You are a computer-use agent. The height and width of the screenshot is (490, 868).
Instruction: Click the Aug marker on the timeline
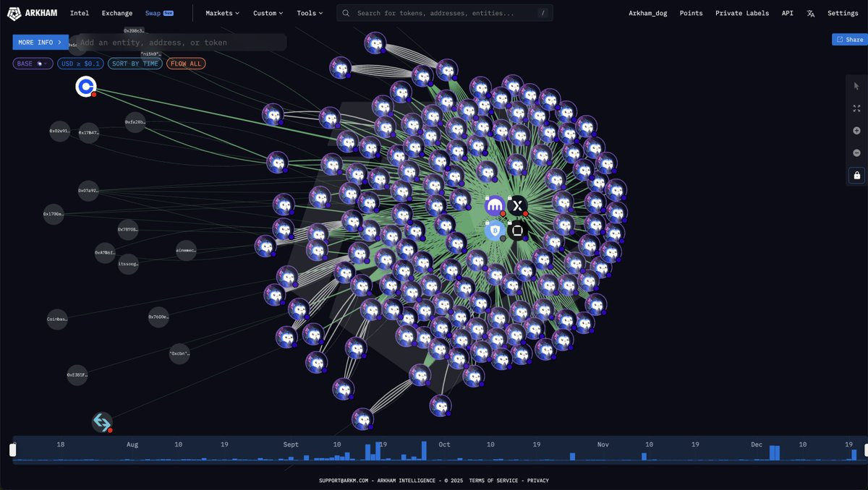pos(132,444)
